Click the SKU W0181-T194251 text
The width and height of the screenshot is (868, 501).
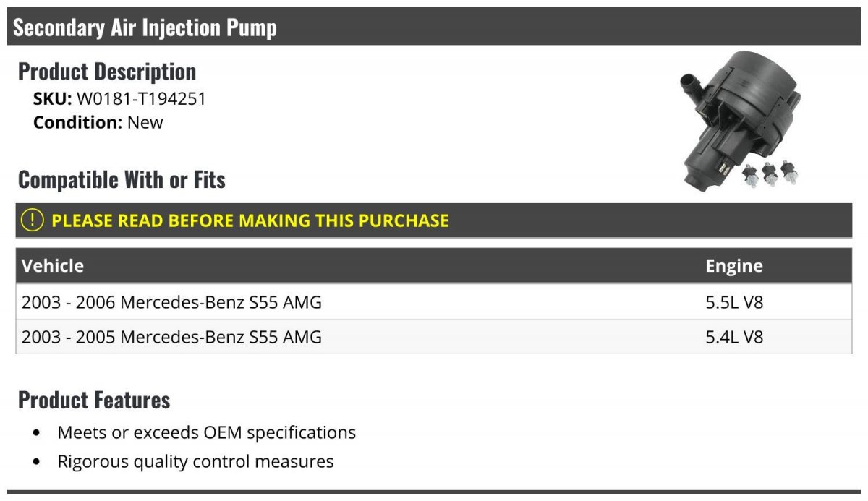pos(119,99)
